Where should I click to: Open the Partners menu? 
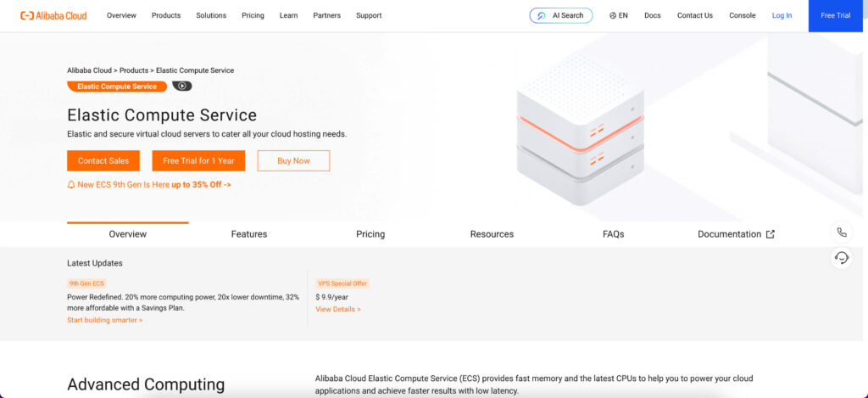(x=326, y=15)
